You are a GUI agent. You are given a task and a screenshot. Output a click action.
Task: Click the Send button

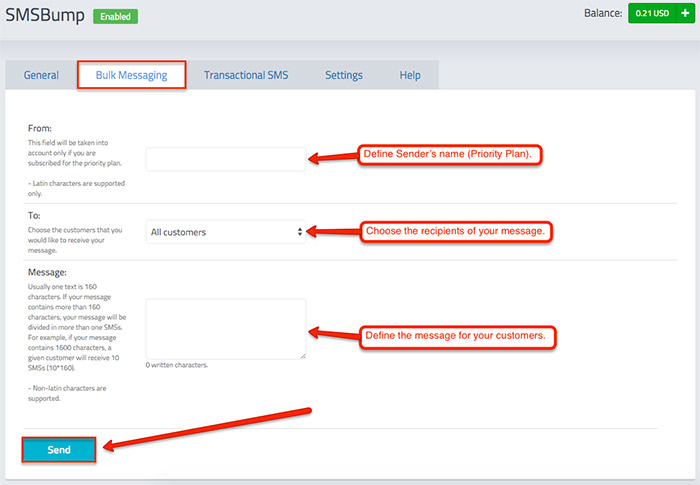pyautogui.click(x=59, y=450)
